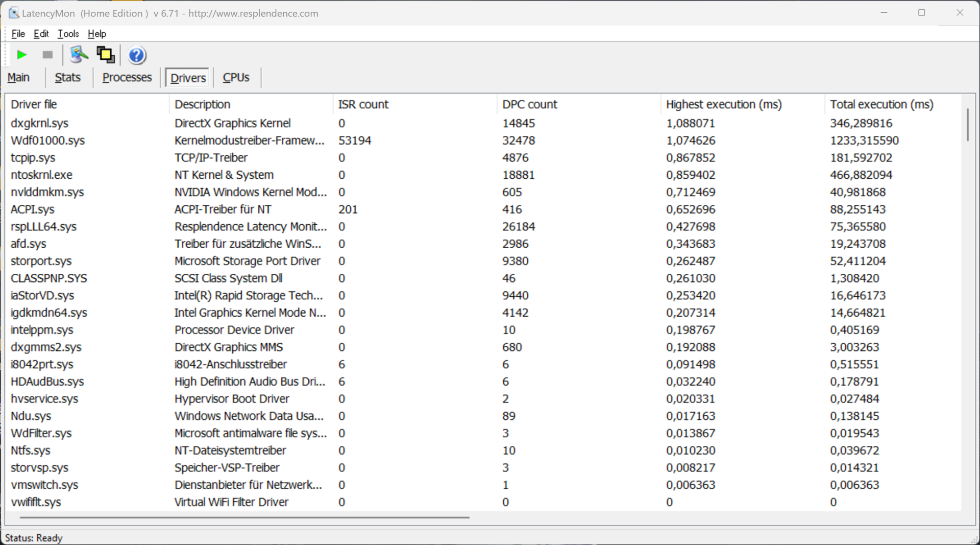This screenshot has height=545, width=980.
Task: Open help via blue question mark icon
Action: (136, 55)
